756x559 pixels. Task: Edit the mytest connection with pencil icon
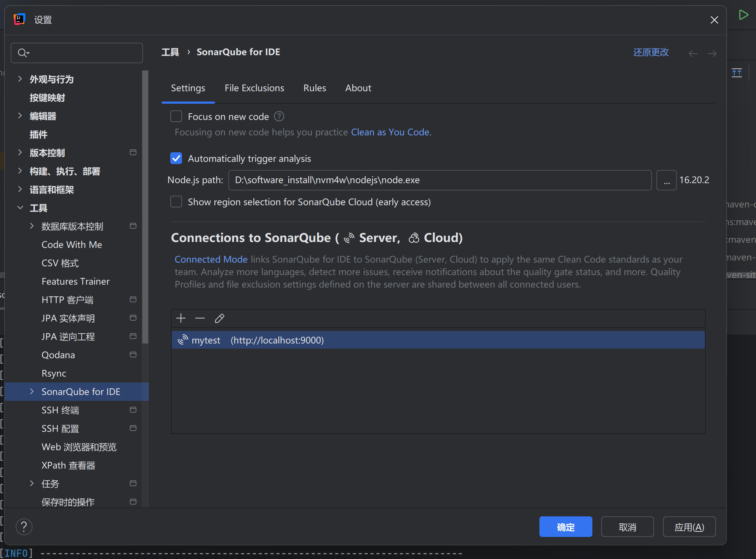click(220, 318)
